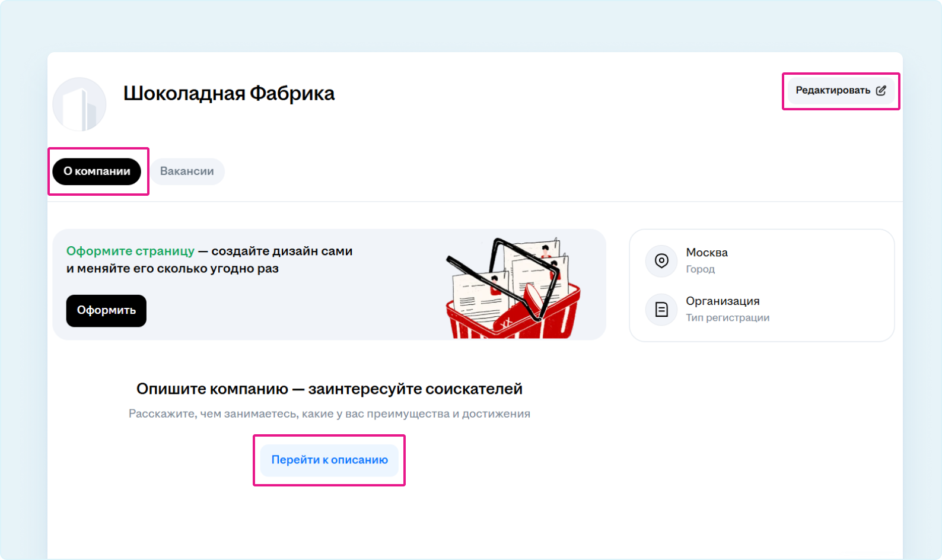Click the Шоколадная Фабрика company title
Viewport: 942px width, 560px height.
point(229,94)
